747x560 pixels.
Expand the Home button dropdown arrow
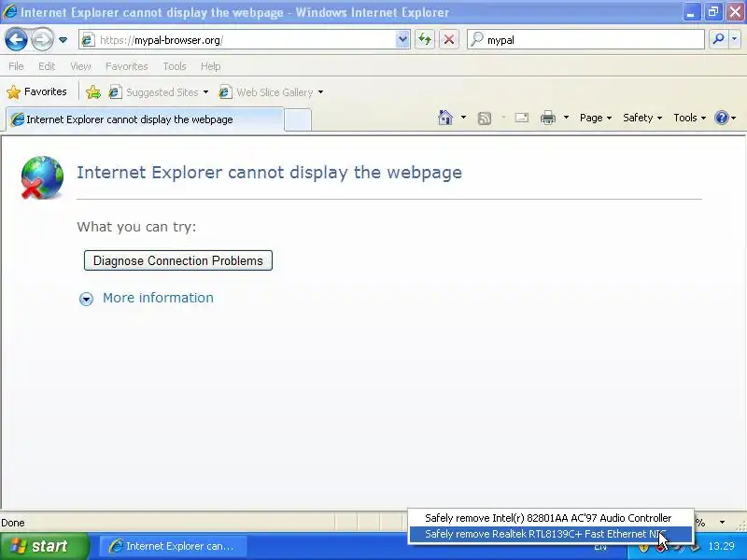tap(463, 118)
